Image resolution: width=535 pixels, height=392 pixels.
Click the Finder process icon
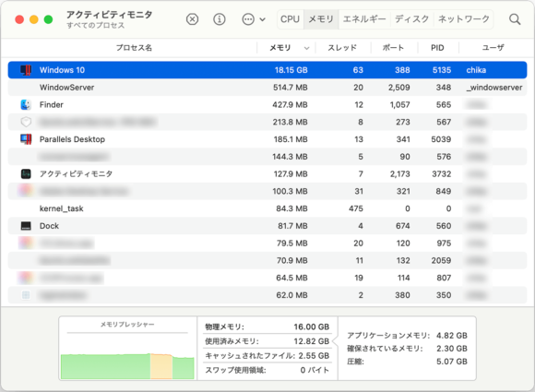(26, 105)
